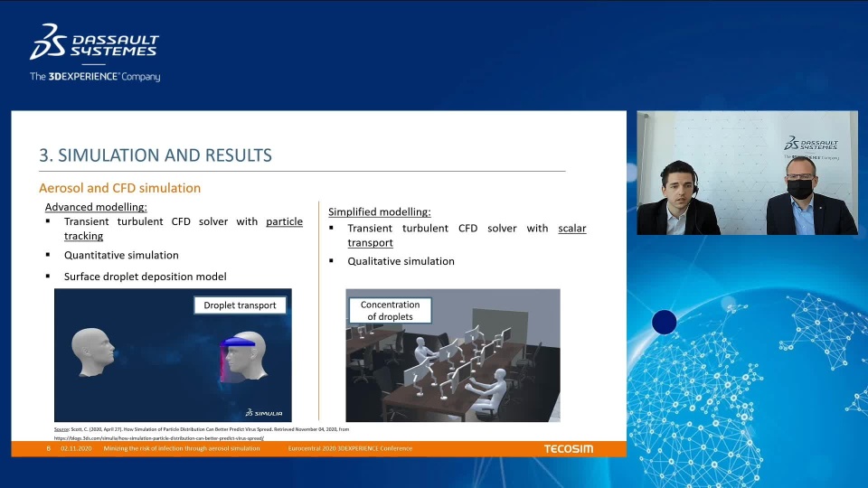Click the "Source: Scott, C." citation line
The width and height of the screenshot is (868, 488).
click(x=202, y=429)
